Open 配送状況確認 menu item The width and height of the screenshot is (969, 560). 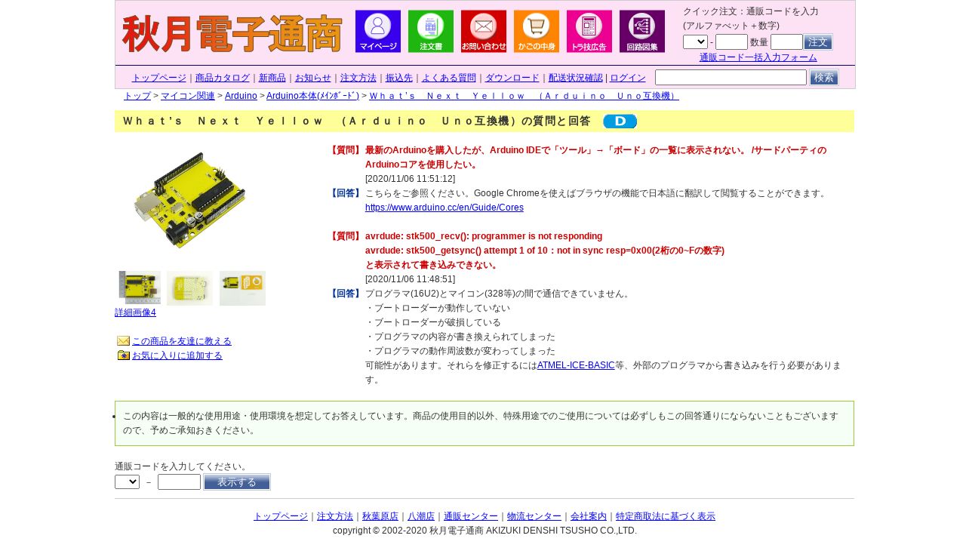coord(576,78)
